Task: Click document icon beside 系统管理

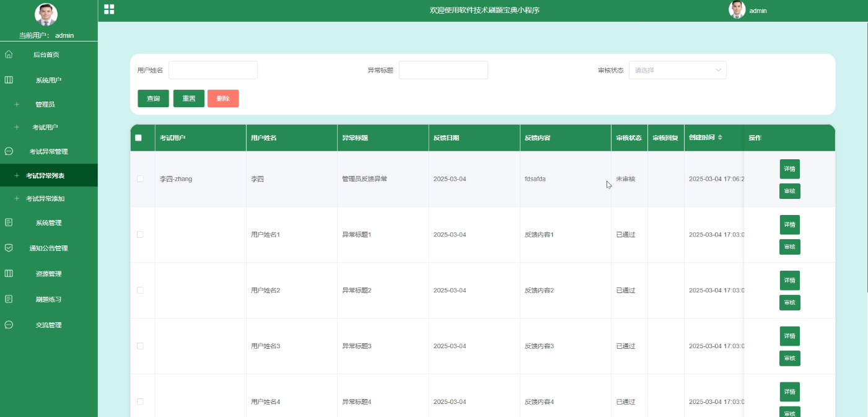Action: (9, 222)
